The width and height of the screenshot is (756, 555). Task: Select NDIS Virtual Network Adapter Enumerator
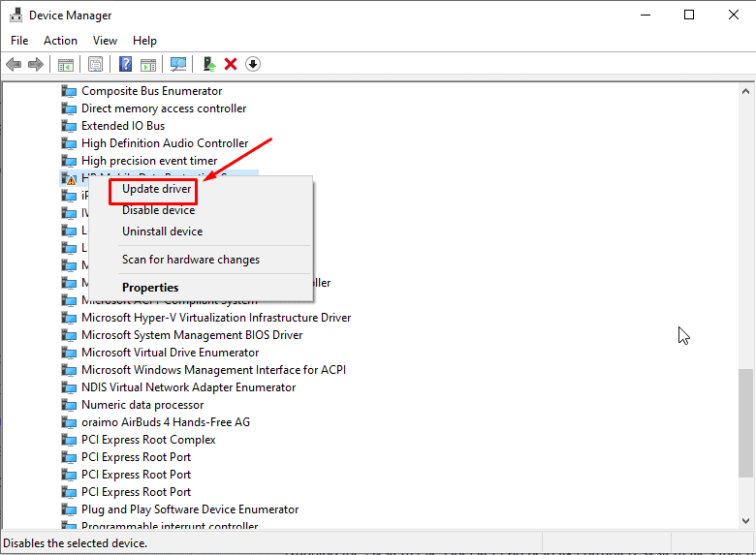[189, 387]
